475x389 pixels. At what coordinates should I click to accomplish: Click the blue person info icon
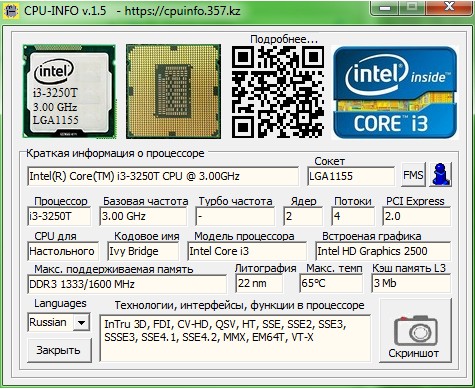(x=441, y=174)
